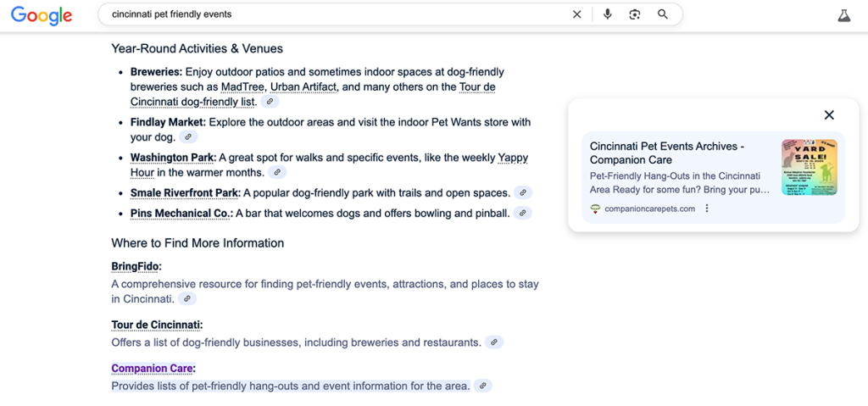Viewport: 868px width, 406px height.
Task: Click the Year-Round Activities & Venues heading
Action: (197, 49)
